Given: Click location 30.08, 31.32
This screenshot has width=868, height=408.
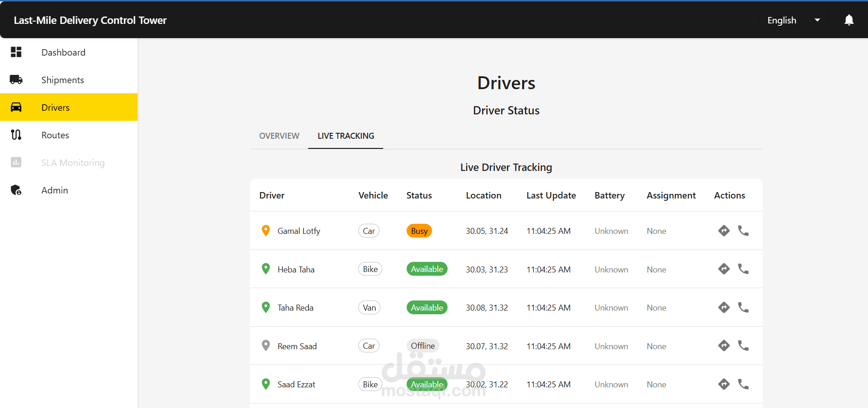Looking at the screenshot, I should 487,307.
